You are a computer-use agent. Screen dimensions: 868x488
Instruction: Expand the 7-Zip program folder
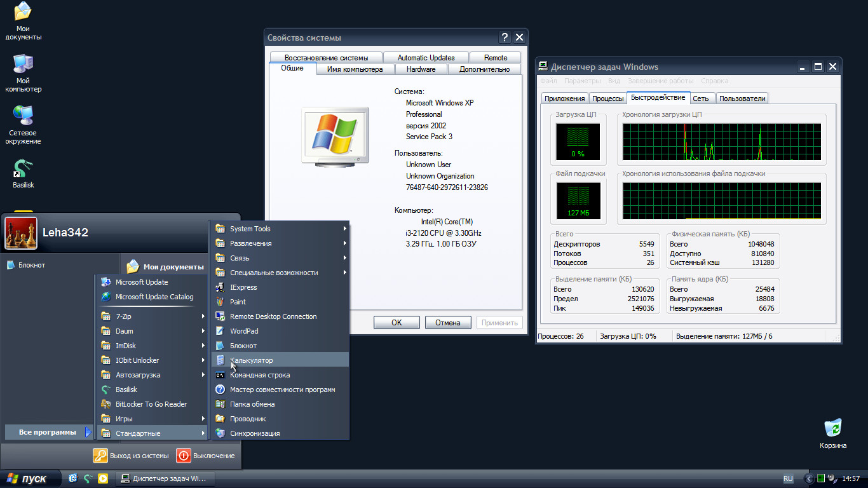152,316
